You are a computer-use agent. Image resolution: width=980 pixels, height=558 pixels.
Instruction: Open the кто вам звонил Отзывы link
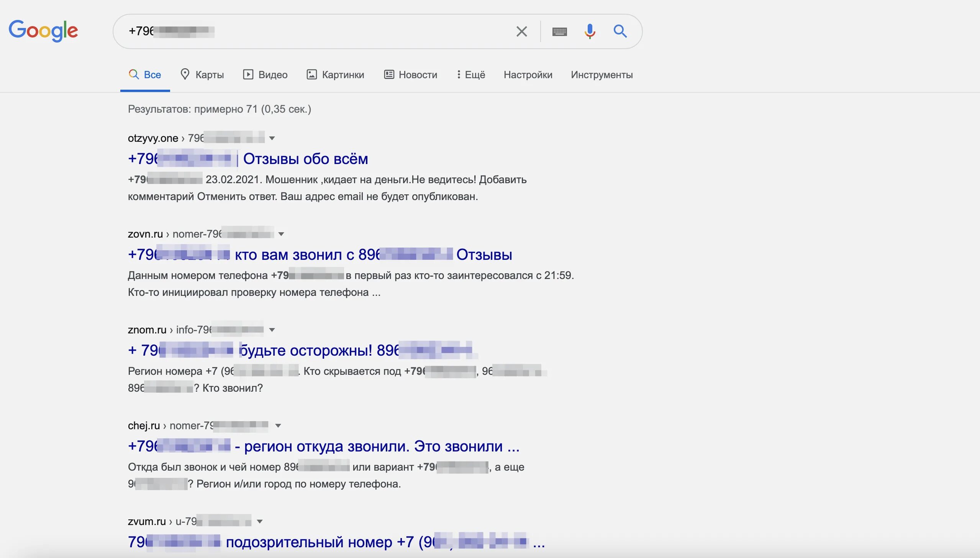tap(320, 254)
